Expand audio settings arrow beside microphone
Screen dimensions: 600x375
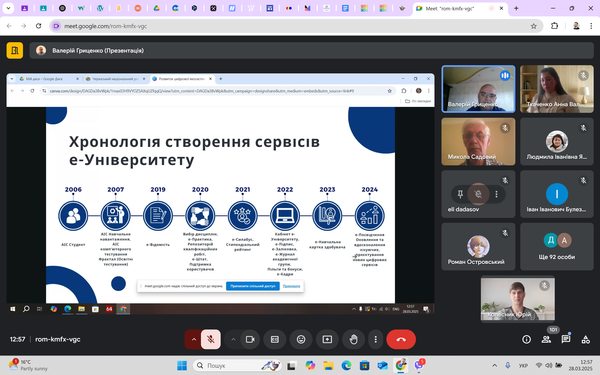[x=194, y=339]
